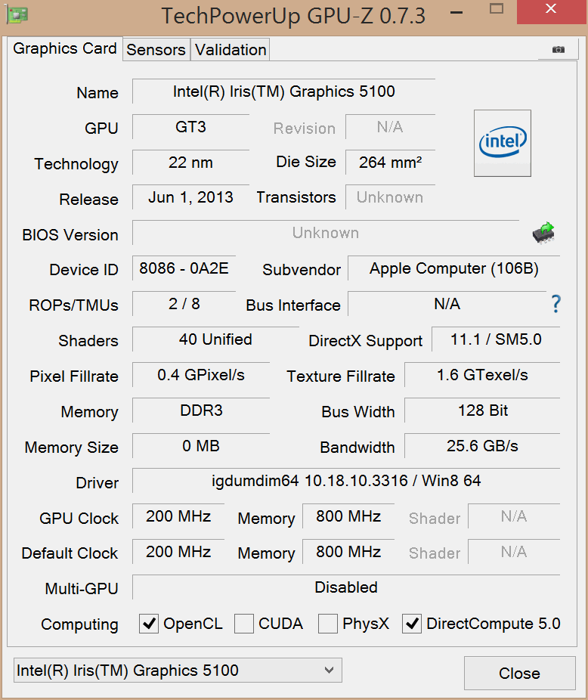Click the GPU Clock row Shader N/A field
588x700 pixels.
[x=514, y=516]
